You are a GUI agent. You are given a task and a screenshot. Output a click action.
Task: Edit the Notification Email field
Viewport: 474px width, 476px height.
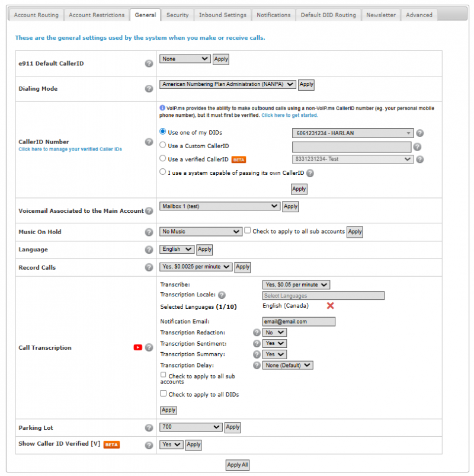[x=299, y=322]
